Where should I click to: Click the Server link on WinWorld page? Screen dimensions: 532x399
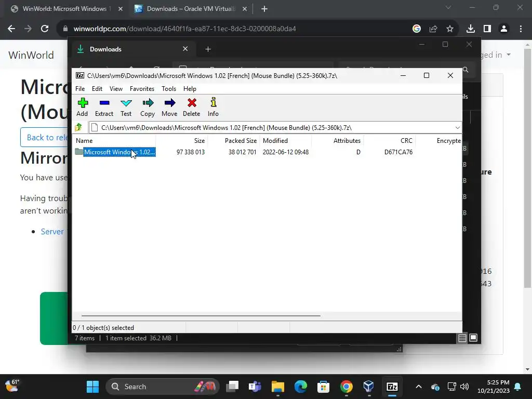pos(52,231)
